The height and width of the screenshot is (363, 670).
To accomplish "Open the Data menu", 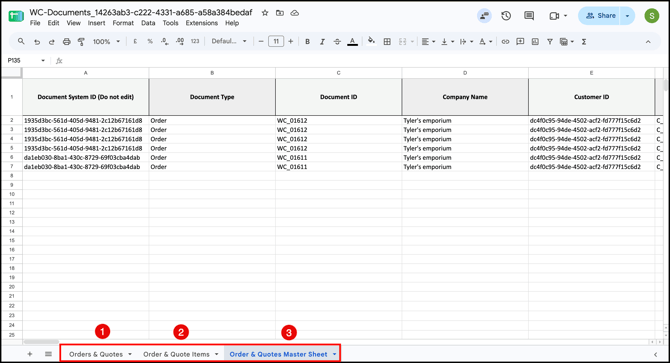I will click(148, 23).
